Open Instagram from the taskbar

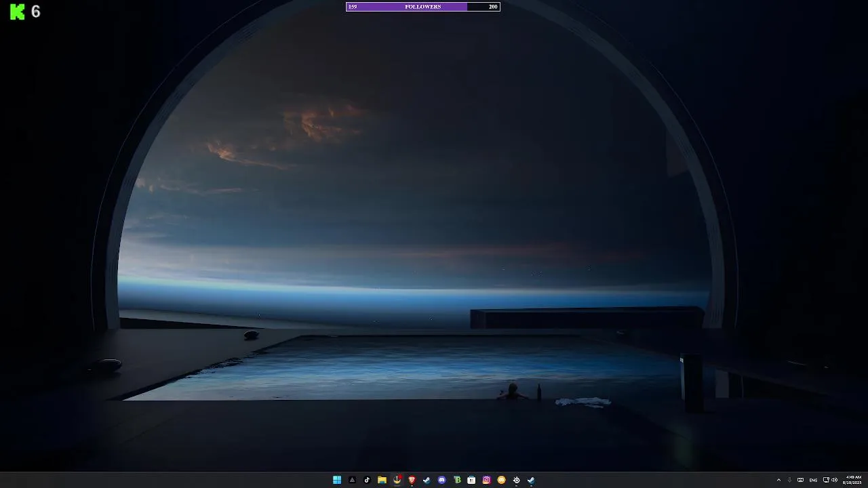pyautogui.click(x=486, y=480)
